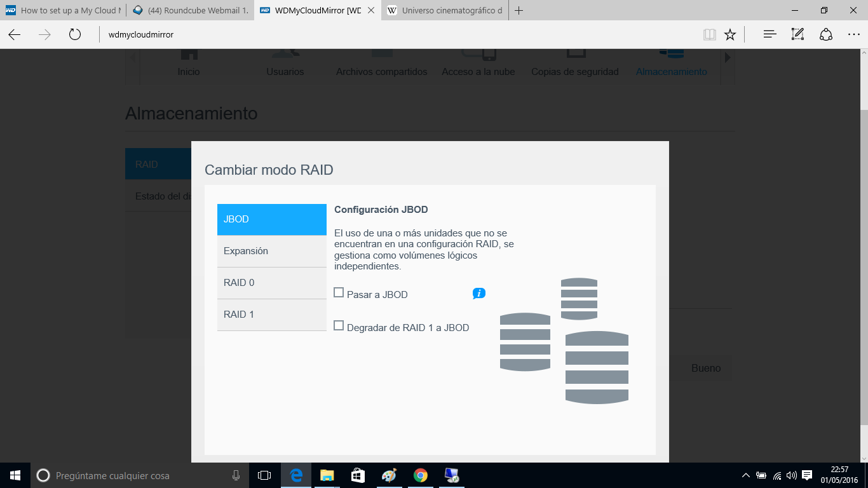Add page to favorites star icon
Screen dimensions: 868x488
[730, 34]
